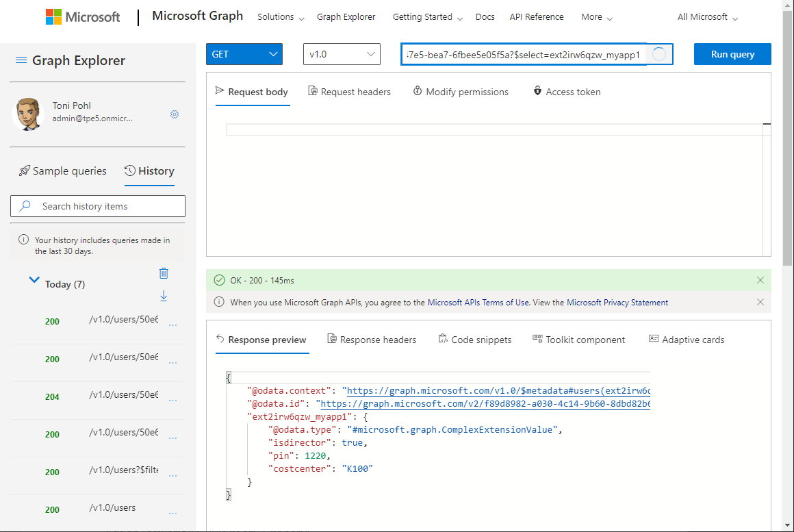Switch to Code snippets tab
The width and height of the screenshot is (794, 532).
tap(474, 340)
